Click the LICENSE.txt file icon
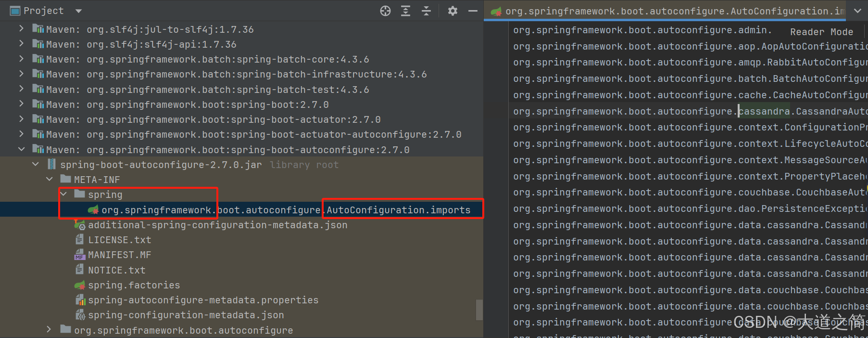 [80, 239]
